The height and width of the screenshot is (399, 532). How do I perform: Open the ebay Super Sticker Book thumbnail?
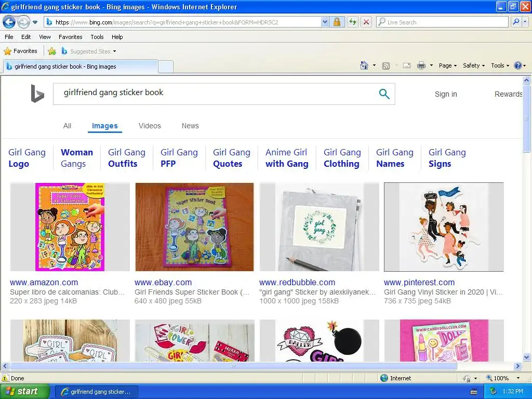tap(194, 227)
